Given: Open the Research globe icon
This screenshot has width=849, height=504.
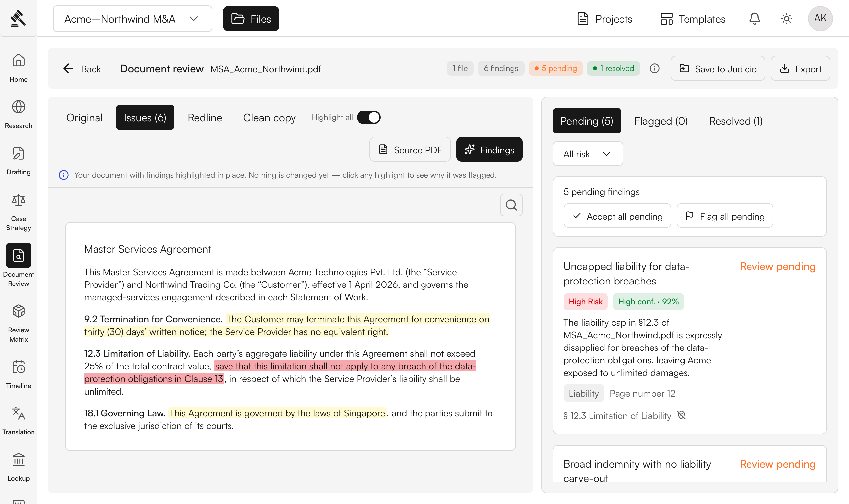Looking at the screenshot, I should point(18,107).
